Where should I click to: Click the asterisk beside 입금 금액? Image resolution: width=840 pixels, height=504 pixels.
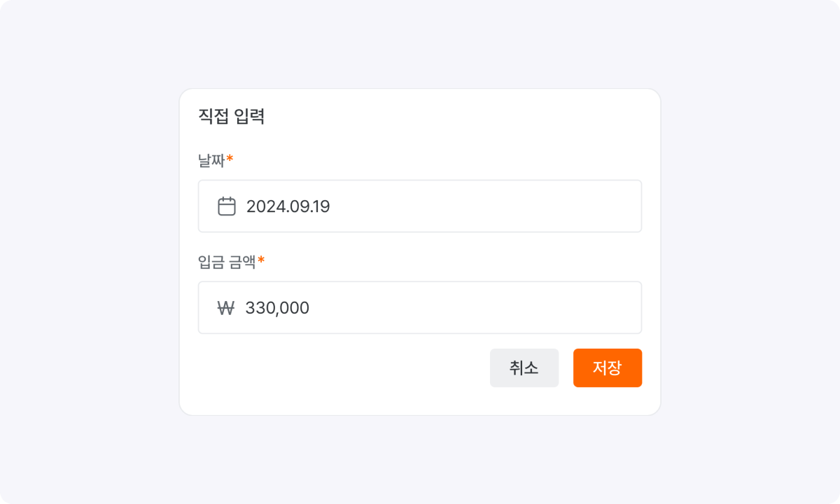[x=259, y=260]
